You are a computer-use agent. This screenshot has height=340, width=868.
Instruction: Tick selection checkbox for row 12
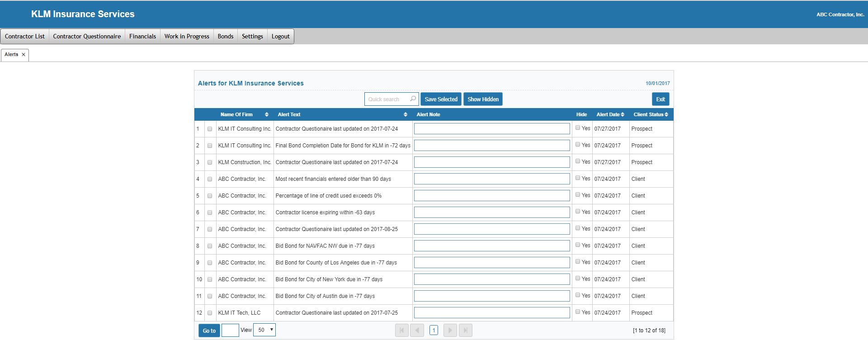click(210, 313)
